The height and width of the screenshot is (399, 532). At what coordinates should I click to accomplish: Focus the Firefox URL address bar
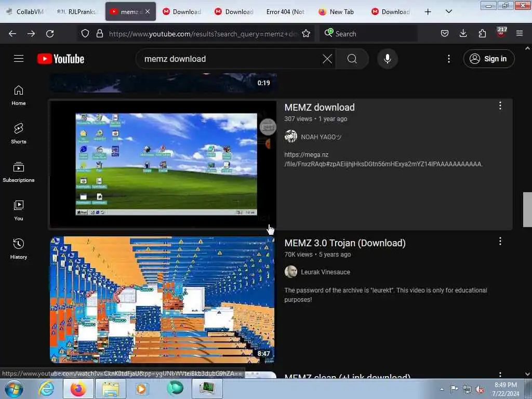coord(203,34)
